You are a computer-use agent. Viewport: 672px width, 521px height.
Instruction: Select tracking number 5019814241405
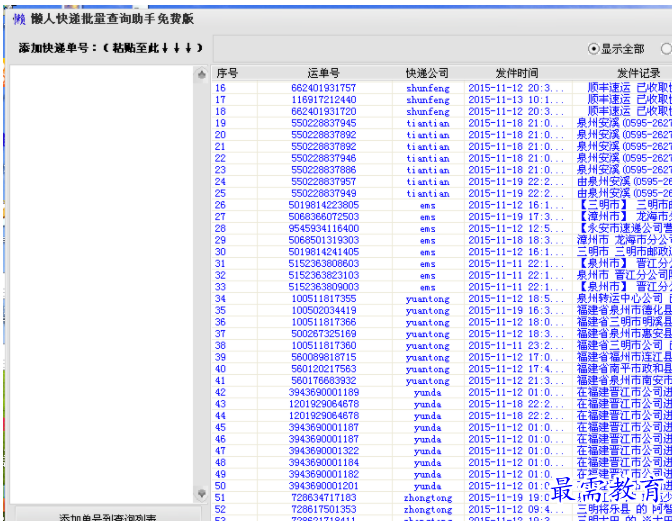tap(324, 252)
